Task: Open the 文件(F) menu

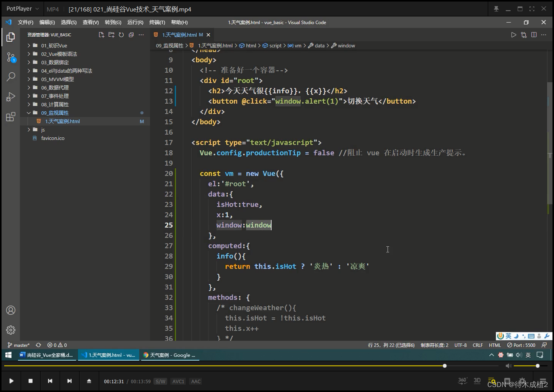Action: coord(25,22)
